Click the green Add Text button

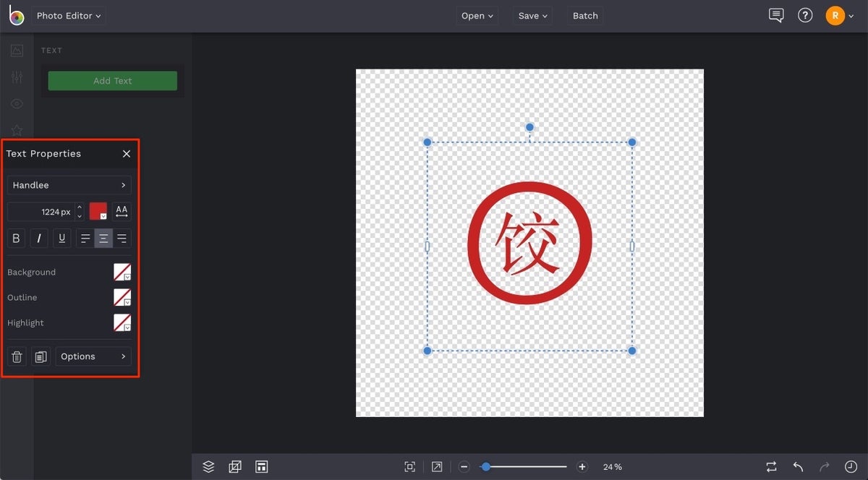(x=112, y=80)
